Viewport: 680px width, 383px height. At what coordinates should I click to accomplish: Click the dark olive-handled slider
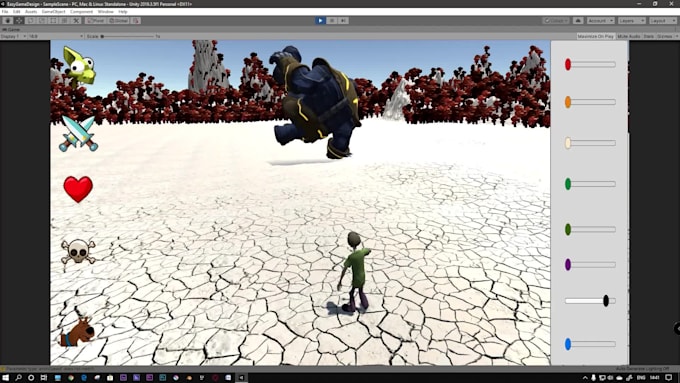click(590, 229)
